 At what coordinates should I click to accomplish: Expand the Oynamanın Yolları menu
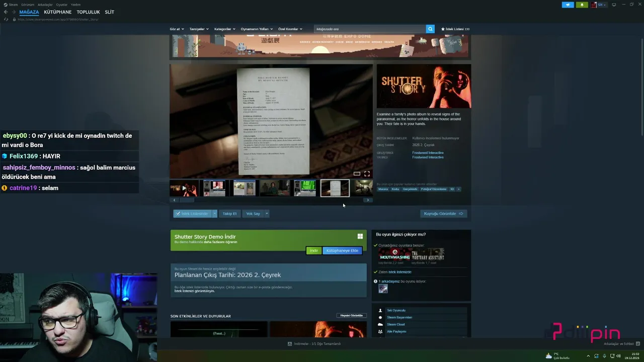pyautogui.click(x=256, y=29)
